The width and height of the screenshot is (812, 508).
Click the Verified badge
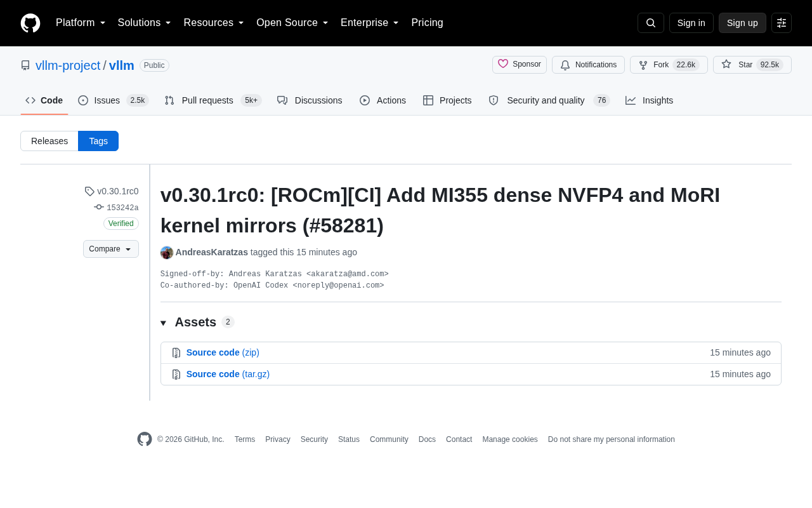click(121, 224)
